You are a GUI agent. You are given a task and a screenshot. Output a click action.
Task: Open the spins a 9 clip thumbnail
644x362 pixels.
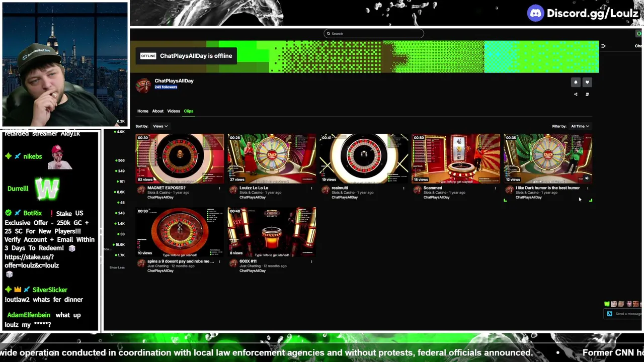(x=180, y=232)
